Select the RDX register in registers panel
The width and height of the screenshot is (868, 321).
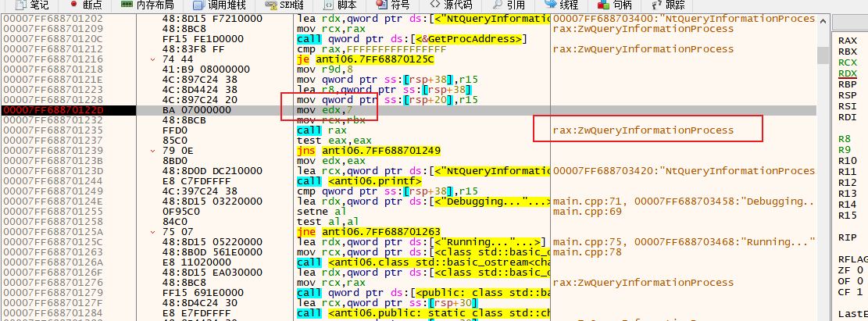click(x=847, y=73)
